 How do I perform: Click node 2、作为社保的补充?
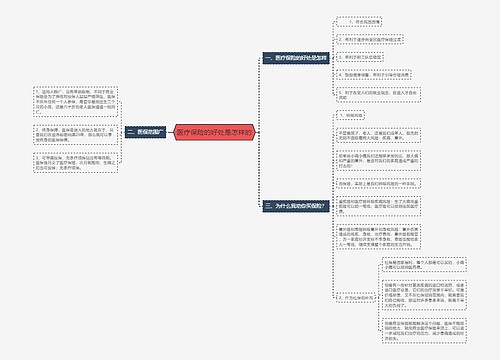coord(356,297)
